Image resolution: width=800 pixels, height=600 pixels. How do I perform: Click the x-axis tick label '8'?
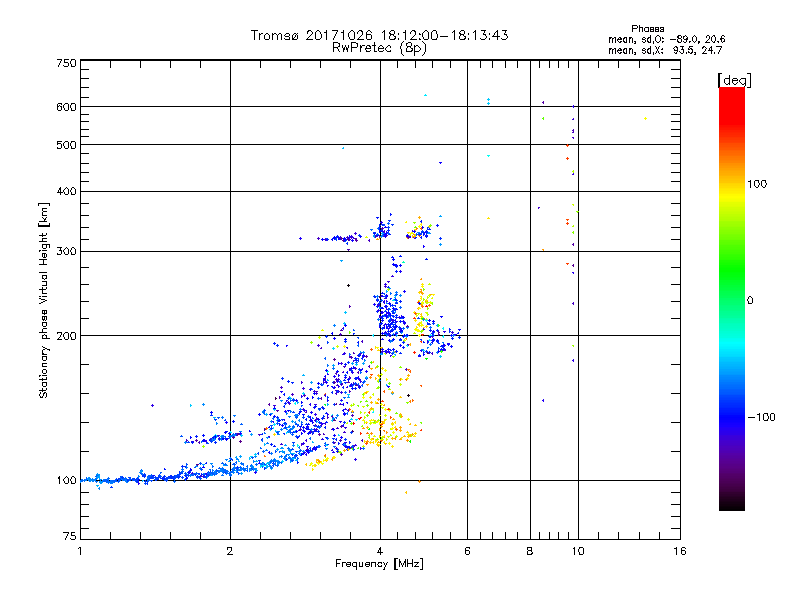click(530, 551)
